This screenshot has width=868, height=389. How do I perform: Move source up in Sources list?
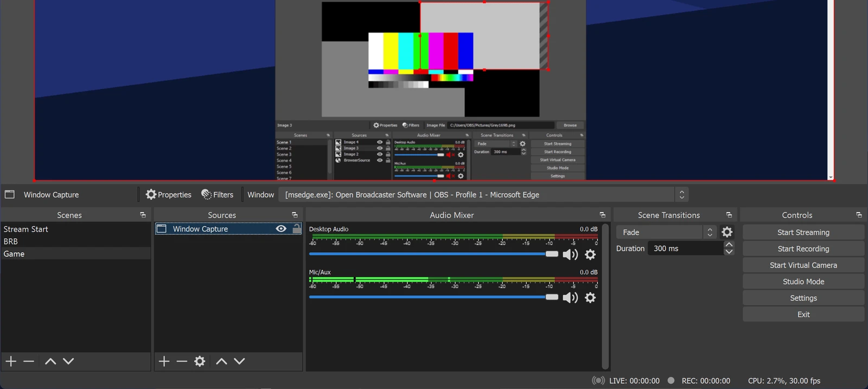pyautogui.click(x=221, y=361)
